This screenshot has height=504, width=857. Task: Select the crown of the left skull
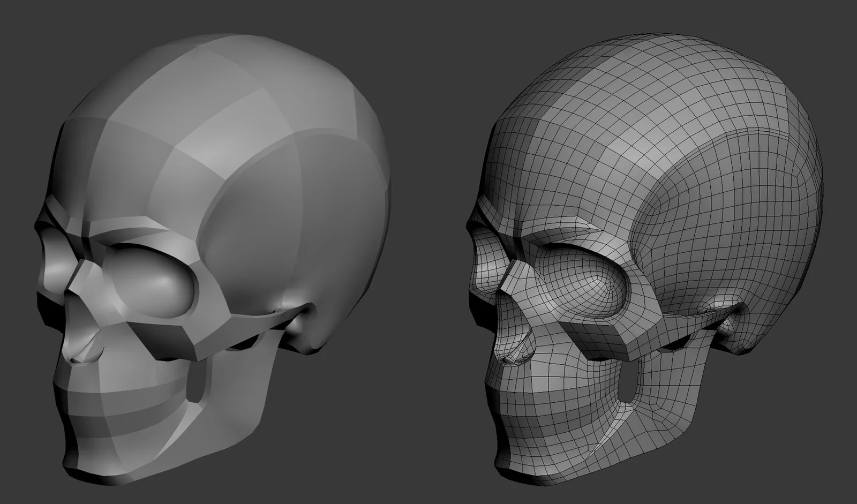214,59
